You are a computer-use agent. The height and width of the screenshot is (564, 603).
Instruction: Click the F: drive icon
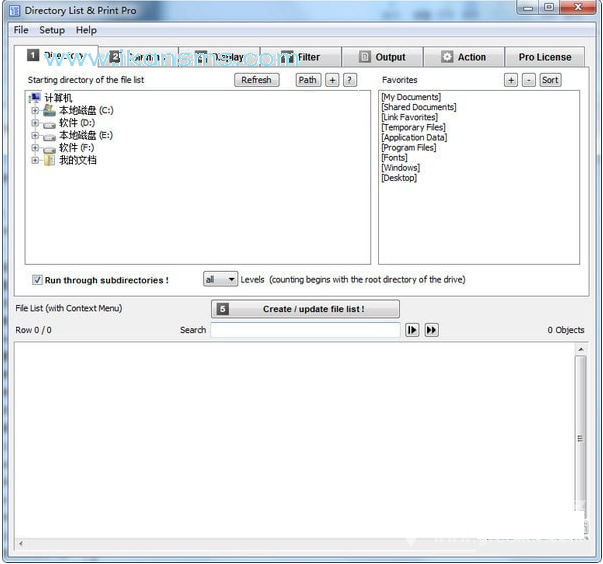coord(49,149)
